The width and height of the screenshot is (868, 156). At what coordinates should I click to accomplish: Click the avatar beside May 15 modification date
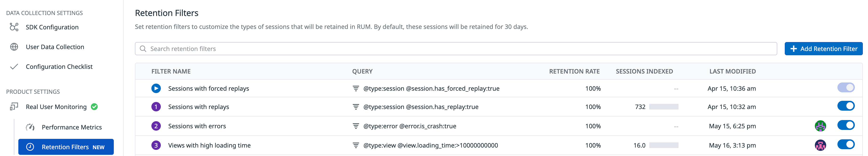pos(820,126)
